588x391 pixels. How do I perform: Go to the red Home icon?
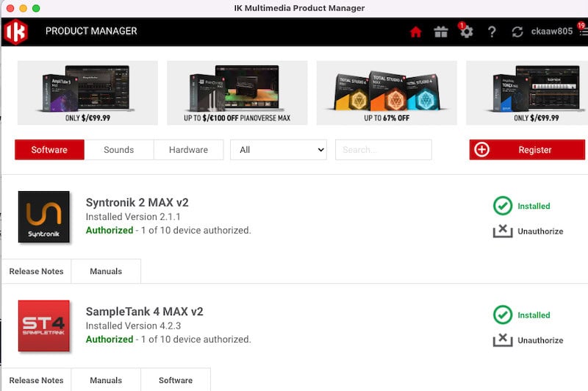(415, 32)
